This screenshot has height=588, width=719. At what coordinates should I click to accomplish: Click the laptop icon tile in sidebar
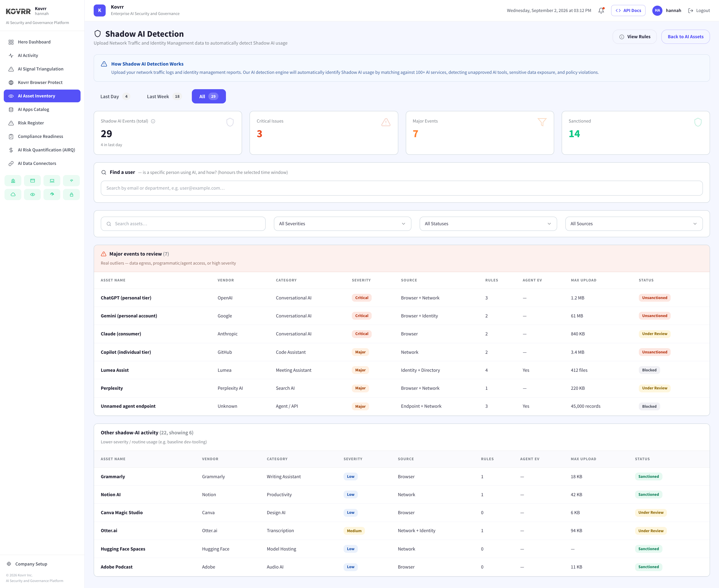(52, 180)
